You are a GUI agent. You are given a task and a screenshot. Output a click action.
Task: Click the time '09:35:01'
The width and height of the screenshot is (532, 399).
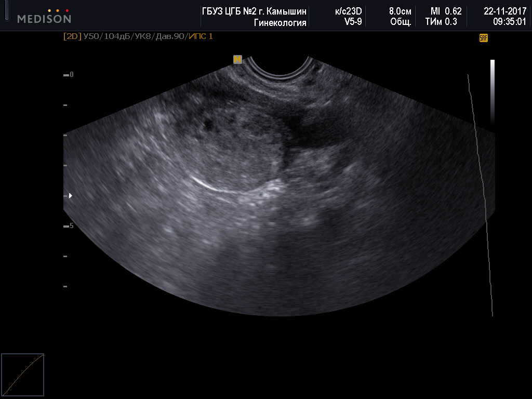[x=510, y=22]
